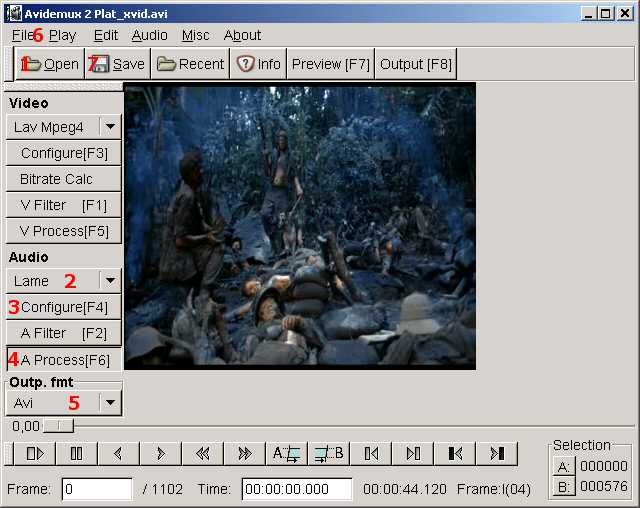
Task: Click the stop playback button
Action: 76,453
